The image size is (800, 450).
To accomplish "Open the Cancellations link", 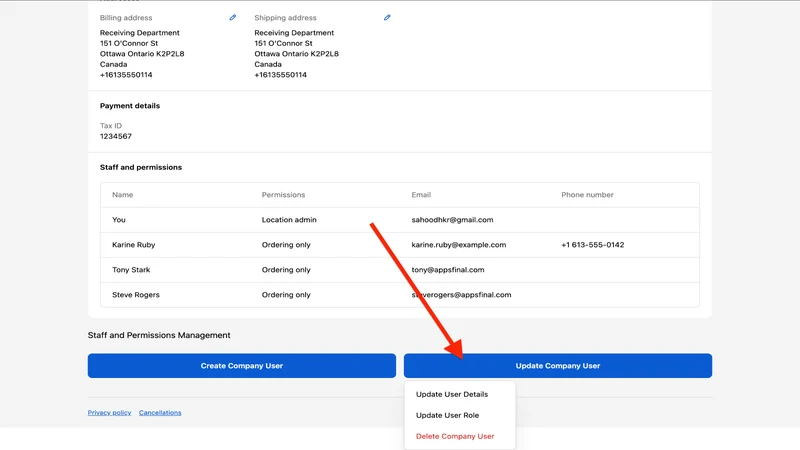I will 160,412.
